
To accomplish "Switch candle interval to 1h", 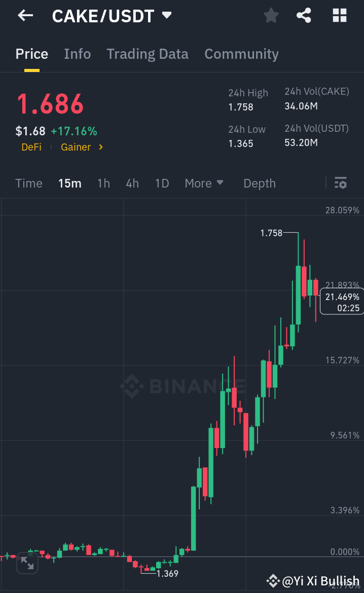I will coord(103,183).
